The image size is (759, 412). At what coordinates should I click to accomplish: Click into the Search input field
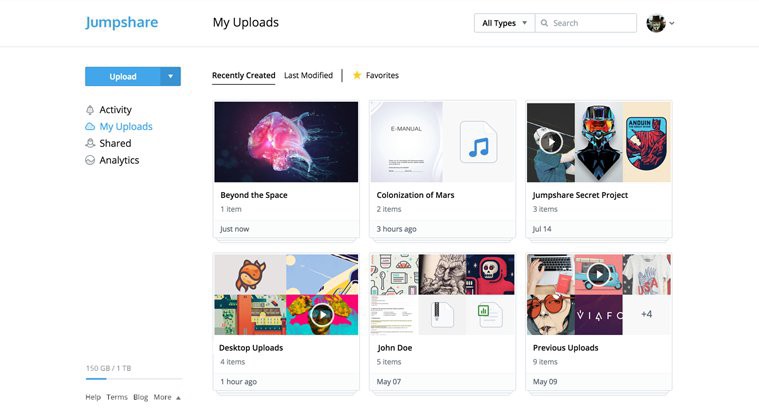coord(592,23)
